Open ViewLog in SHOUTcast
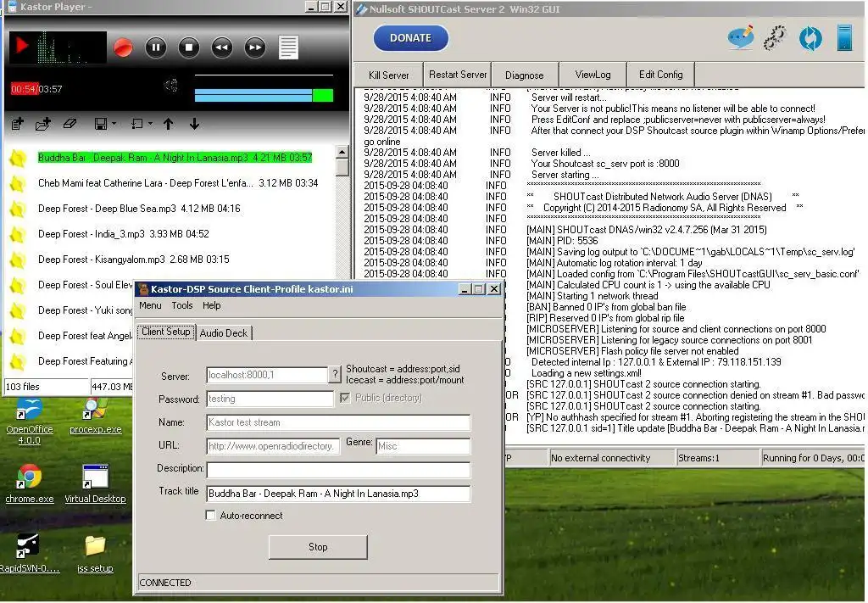This screenshot has width=868, height=603. pyautogui.click(x=593, y=74)
